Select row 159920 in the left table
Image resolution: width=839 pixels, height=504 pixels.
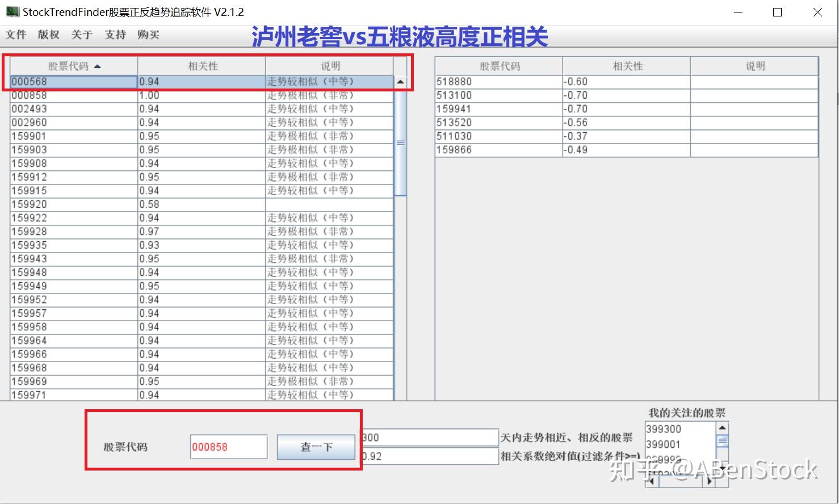click(x=202, y=204)
